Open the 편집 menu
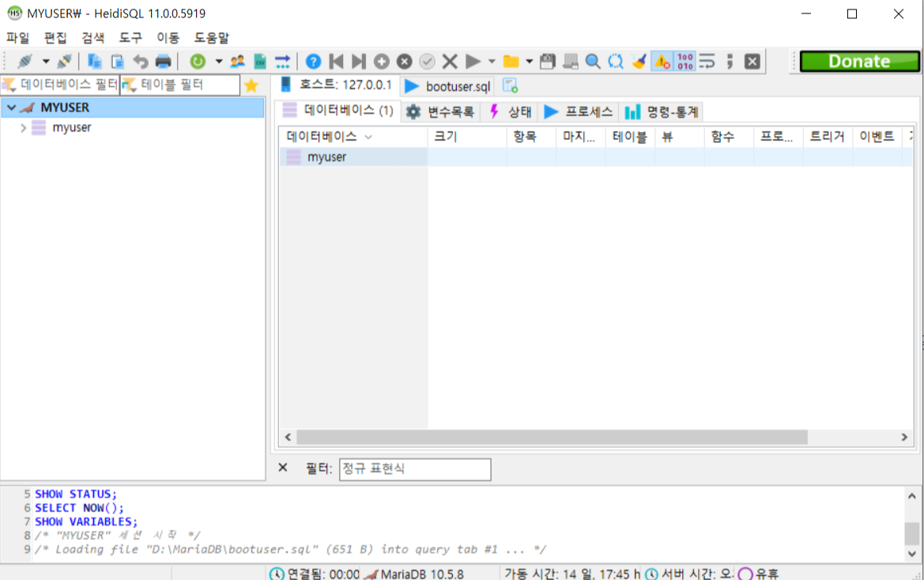This screenshot has width=924, height=580. [55, 38]
